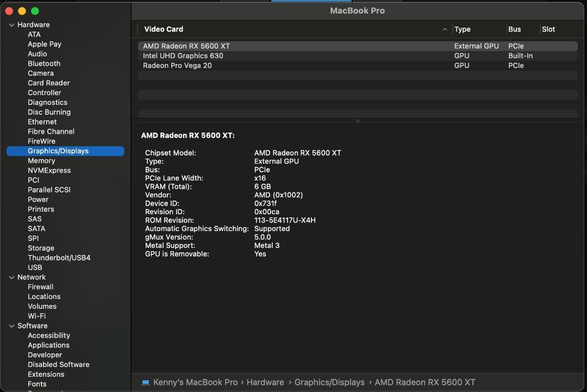Select Disabled Software in the sidebar
The width and height of the screenshot is (587, 392).
click(x=59, y=365)
